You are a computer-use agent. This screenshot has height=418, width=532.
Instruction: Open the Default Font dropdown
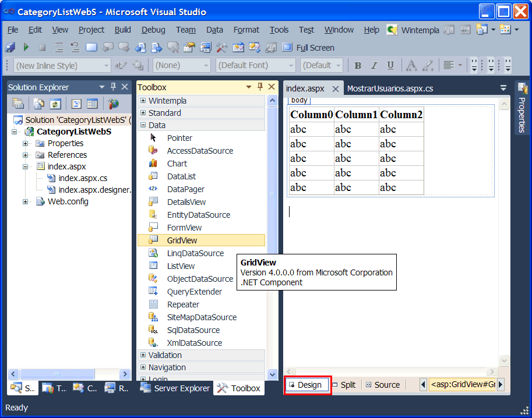click(291, 65)
